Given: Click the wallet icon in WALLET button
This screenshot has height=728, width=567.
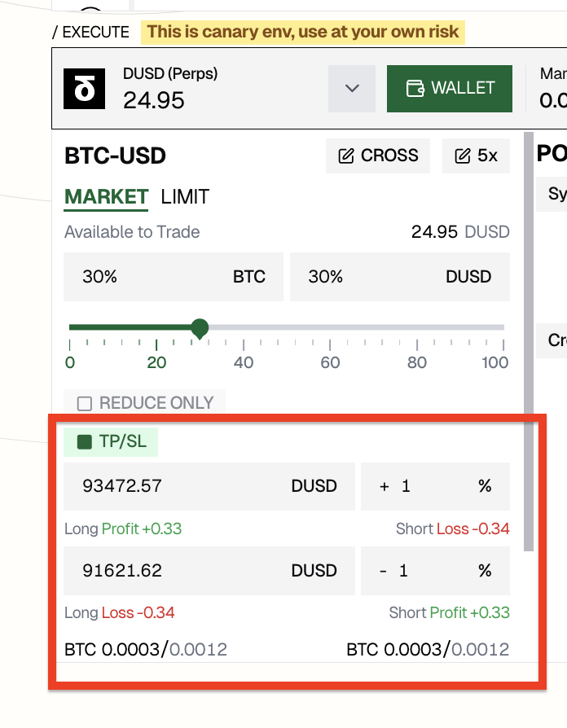Looking at the screenshot, I should pyautogui.click(x=415, y=88).
